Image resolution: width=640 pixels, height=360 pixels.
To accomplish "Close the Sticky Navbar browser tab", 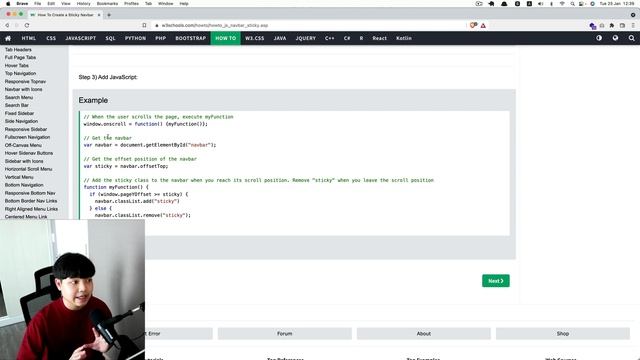I will click(x=99, y=15).
